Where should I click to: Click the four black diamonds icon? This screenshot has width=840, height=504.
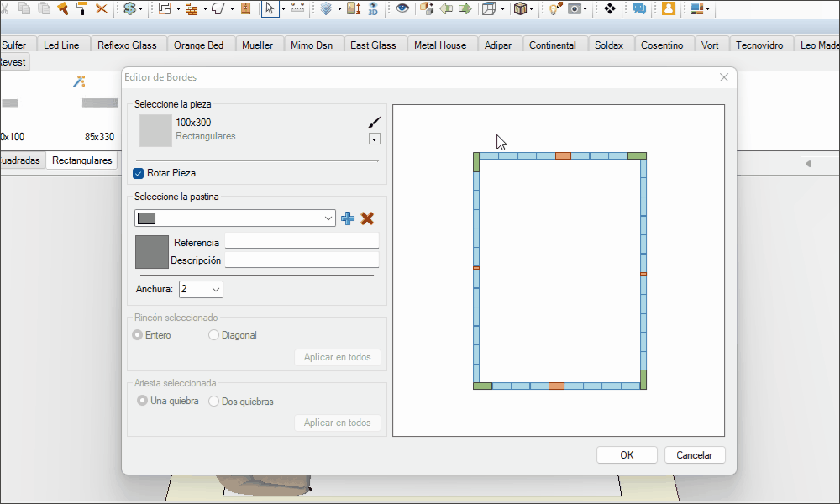click(610, 8)
